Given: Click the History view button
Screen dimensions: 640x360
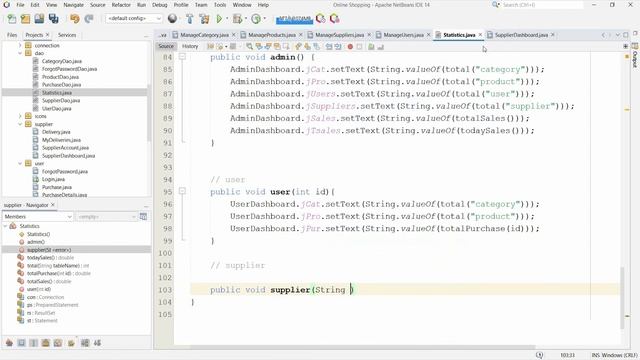Looking at the screenshot, I should (190, 47).
